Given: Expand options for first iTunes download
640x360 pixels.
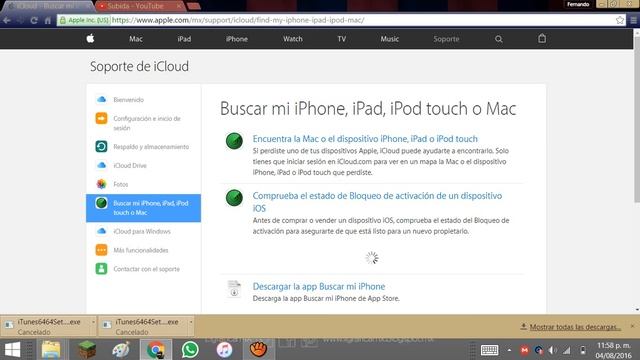Looking at the screenshot, I should 93,322.
